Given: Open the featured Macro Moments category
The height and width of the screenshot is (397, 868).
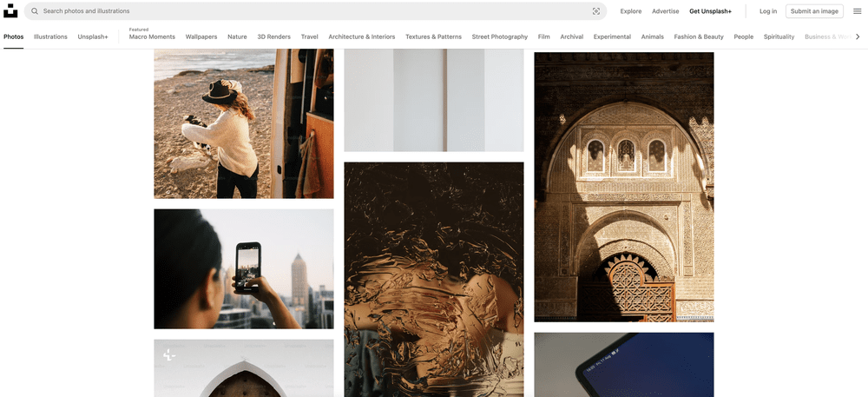Looking at the screenshot, I should click(152, 37).
